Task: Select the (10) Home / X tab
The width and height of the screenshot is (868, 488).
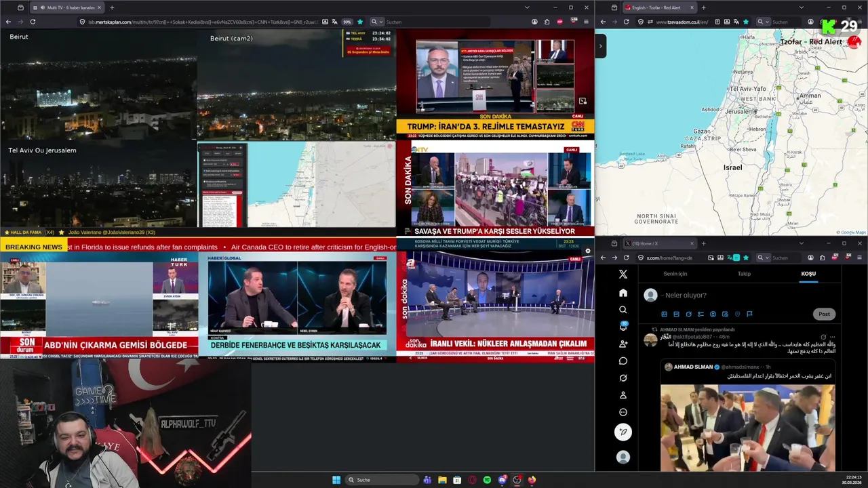Action: click(660, 243)
